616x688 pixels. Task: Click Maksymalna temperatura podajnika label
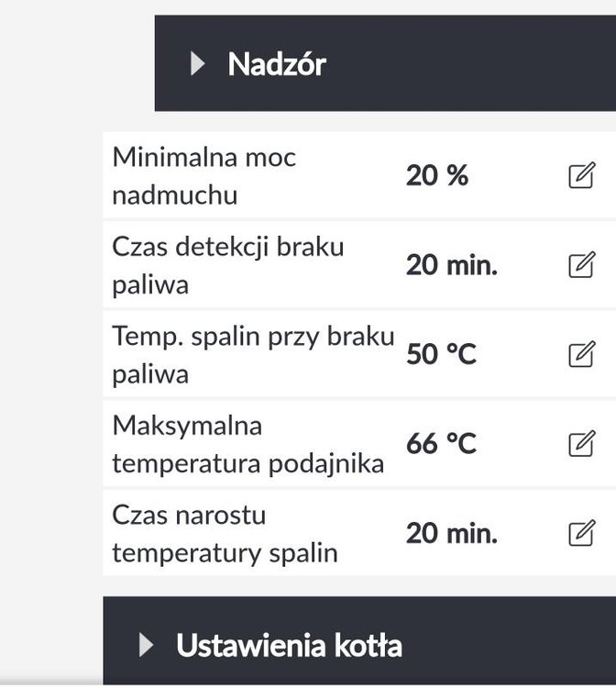point(248,445)
